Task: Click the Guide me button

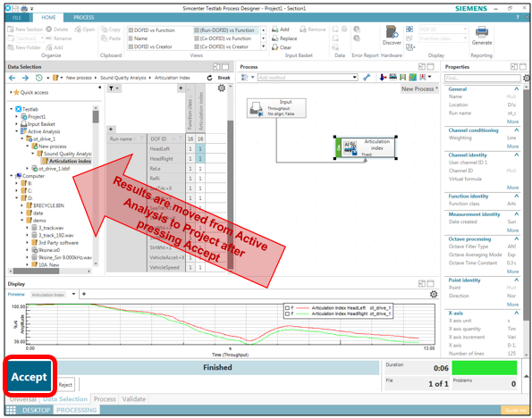Action: [515, 410]
